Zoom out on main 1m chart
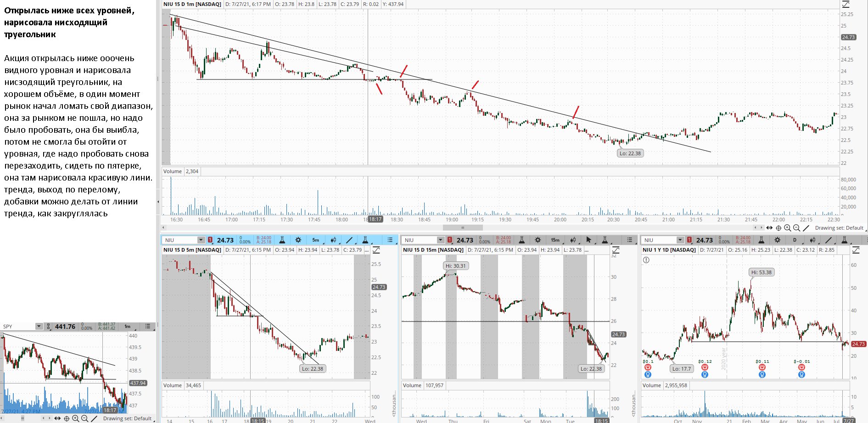868x423 pixels. (797, 228)
